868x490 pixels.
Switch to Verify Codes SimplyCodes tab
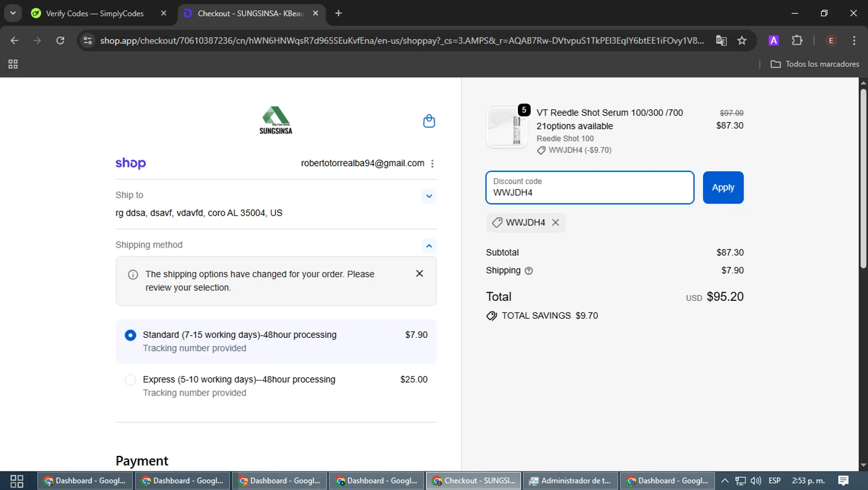coord(95,13)
